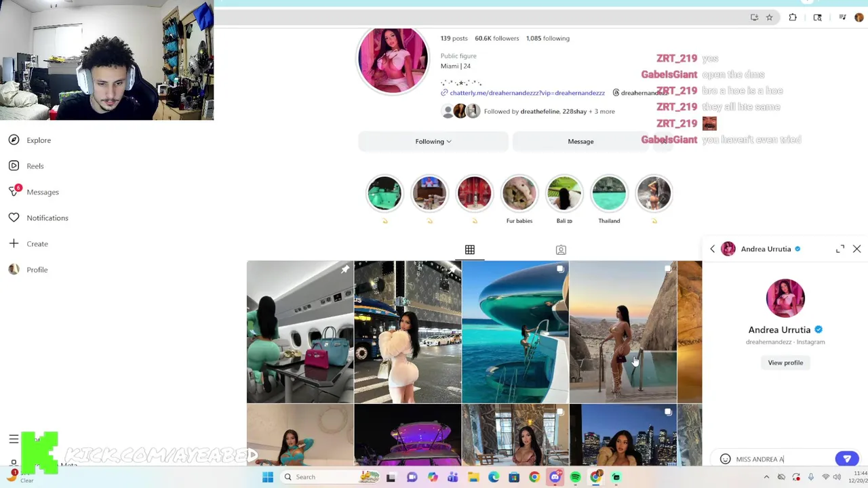868x488 pixels.
Task: Open Microsoft Store from the taskbar
Action: [x=513, y=477]
